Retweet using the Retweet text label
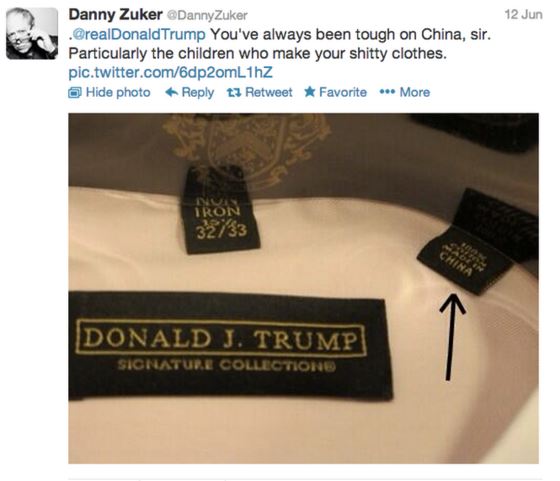The height and width of the screenshot is (481, 560). pos(269,92)
